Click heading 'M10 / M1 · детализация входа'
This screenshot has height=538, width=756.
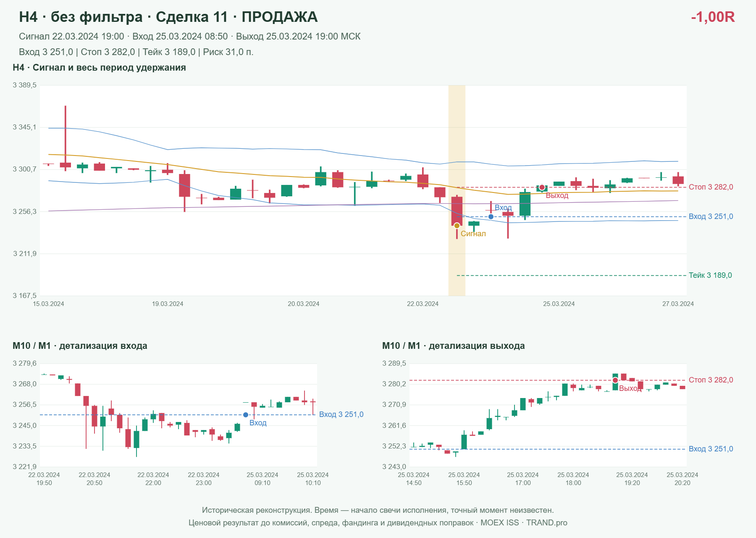coord(80,346)
